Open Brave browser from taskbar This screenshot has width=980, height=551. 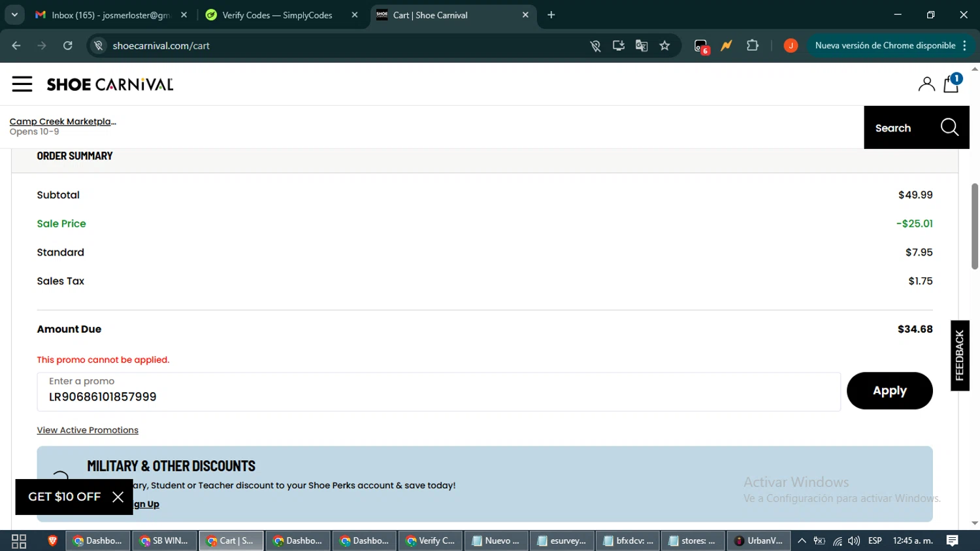[x=53, y=541]
